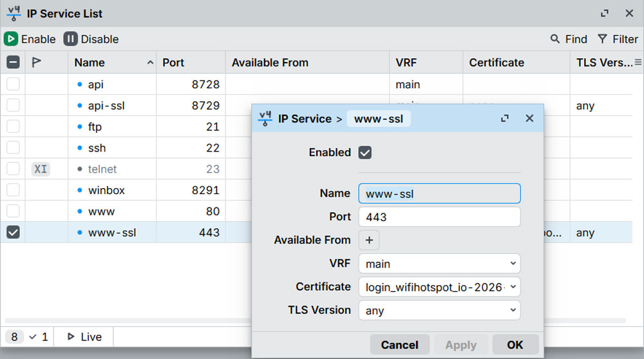The width and height of the screenshot is (644, 359).
Task: Open column settings menu icon at right
Action: pyautogui.click(x=638, y=63)
